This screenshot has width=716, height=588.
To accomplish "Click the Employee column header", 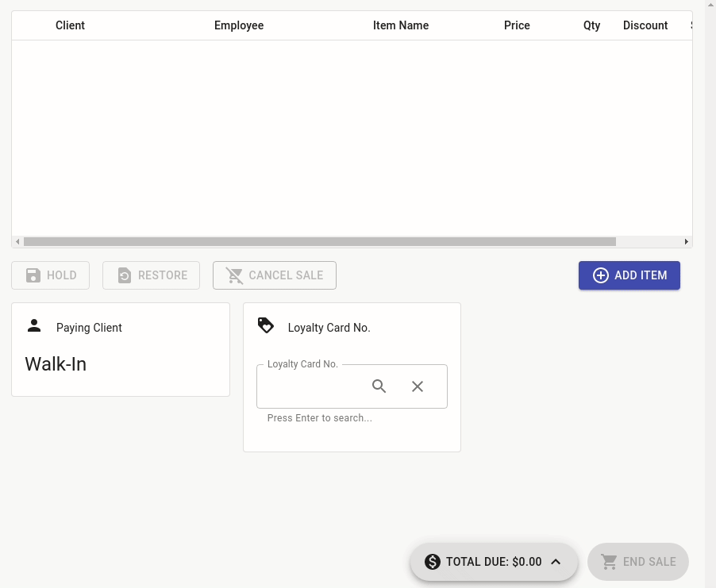I will pos(239,25).
